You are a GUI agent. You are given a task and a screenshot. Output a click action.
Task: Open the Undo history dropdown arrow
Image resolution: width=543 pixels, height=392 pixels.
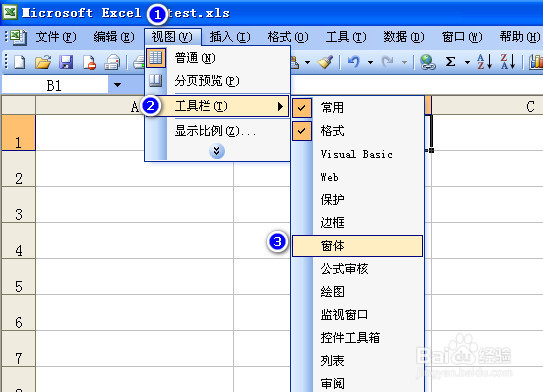coord(370,63)
